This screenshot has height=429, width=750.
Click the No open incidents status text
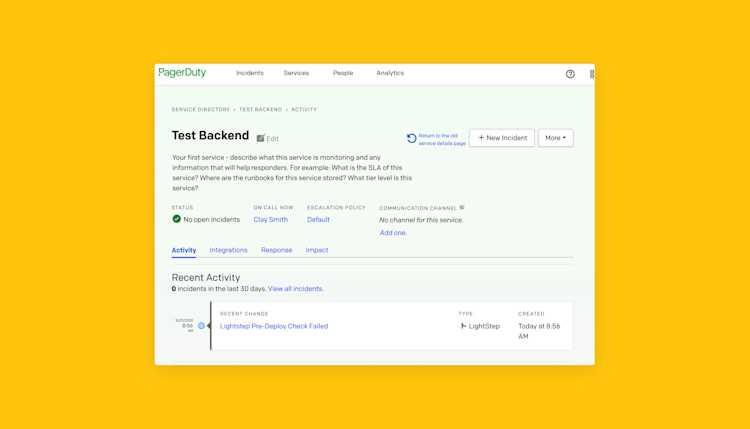211,220
